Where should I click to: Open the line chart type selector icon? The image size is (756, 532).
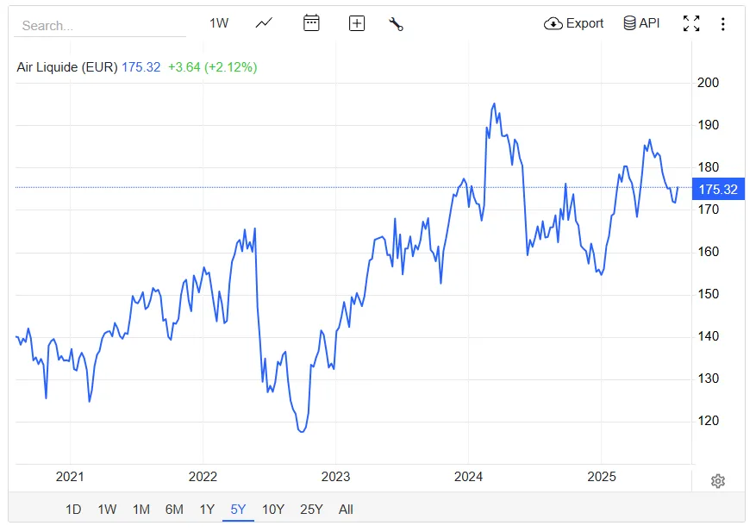tap(264, 23)
